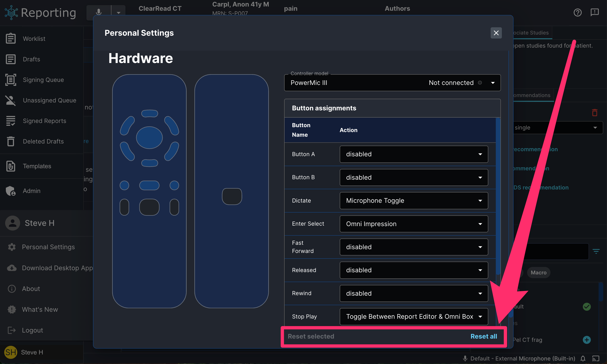Open the filter icon next to search box
The width and height of the screenshot is (607, 364).
click(x=596, y=251)
